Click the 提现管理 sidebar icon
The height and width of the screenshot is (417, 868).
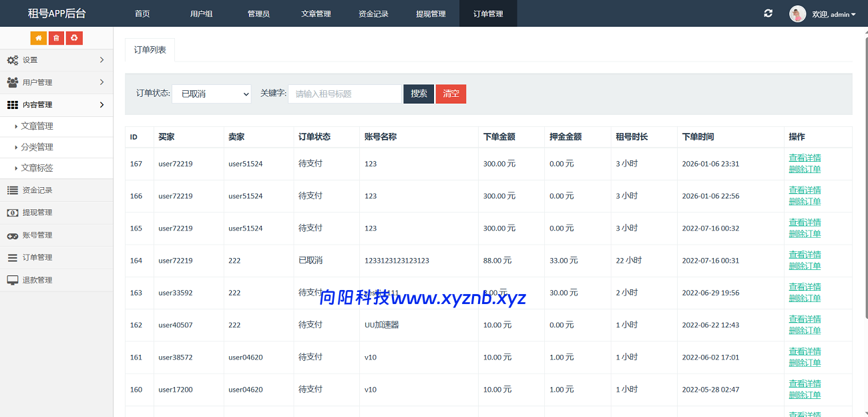pos(13,213)
